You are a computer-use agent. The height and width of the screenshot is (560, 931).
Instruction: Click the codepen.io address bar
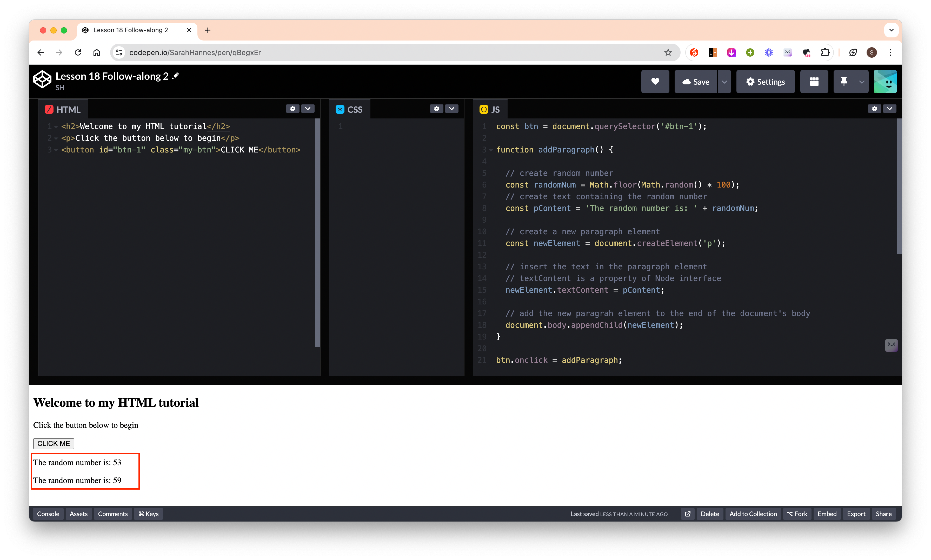point(395,52)
